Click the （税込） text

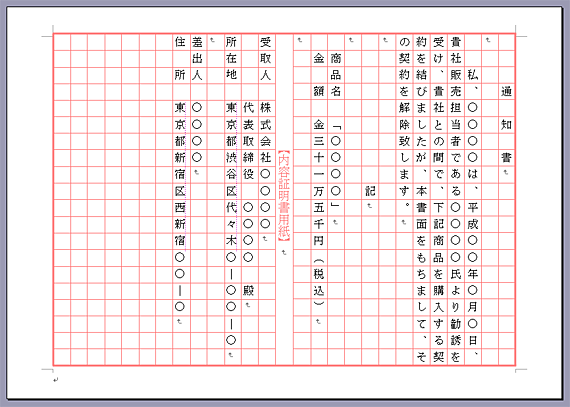pos(319,282)
